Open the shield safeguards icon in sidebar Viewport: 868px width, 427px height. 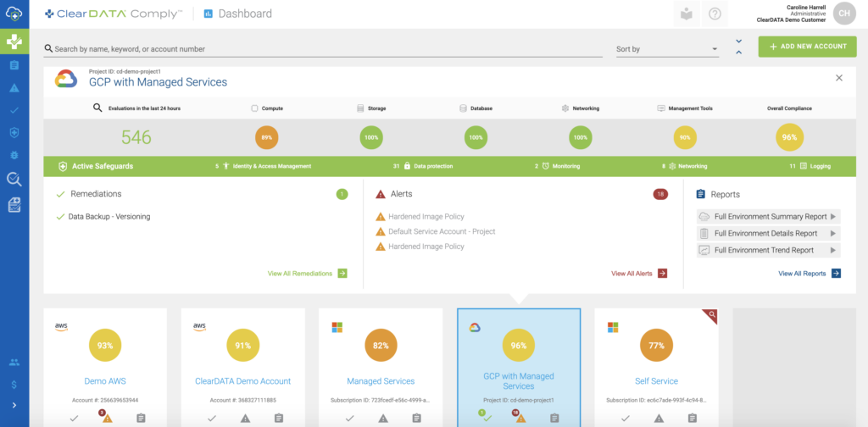click(x=14, y=132)
